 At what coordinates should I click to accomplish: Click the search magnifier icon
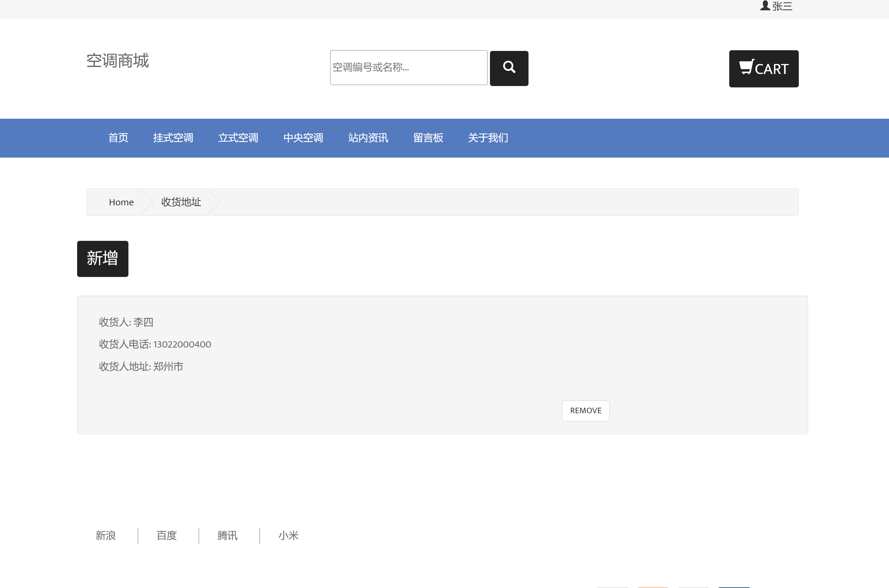509,68
